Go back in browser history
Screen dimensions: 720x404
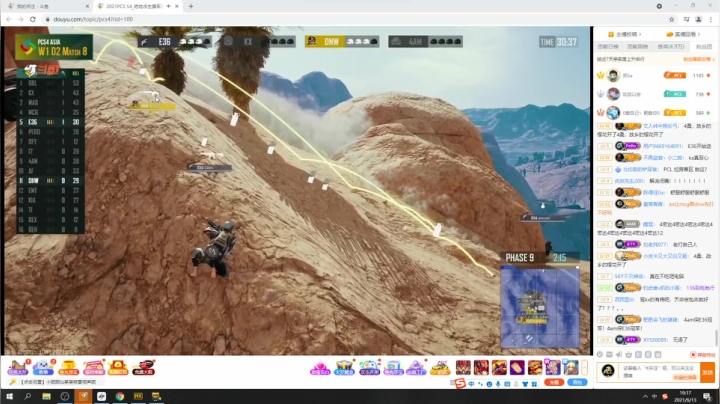(9, 19)
